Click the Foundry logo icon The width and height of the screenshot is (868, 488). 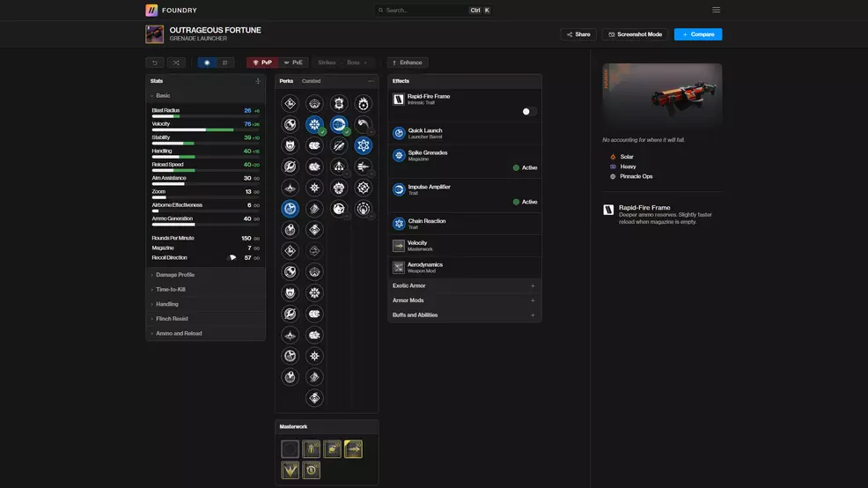[151, 10]
